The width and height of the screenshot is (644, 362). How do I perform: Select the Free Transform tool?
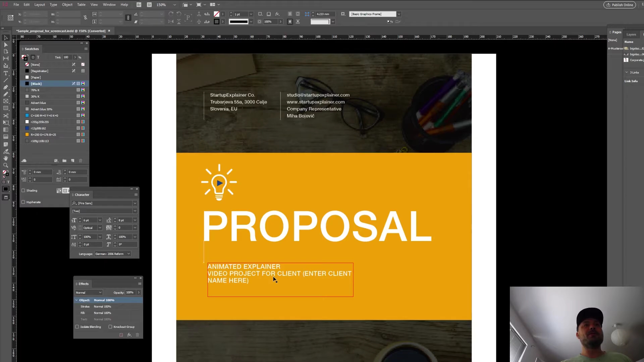6,123
